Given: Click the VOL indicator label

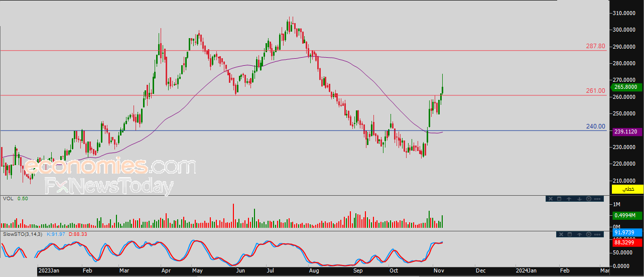Looking at the screenshot, I should coord(8,199).
